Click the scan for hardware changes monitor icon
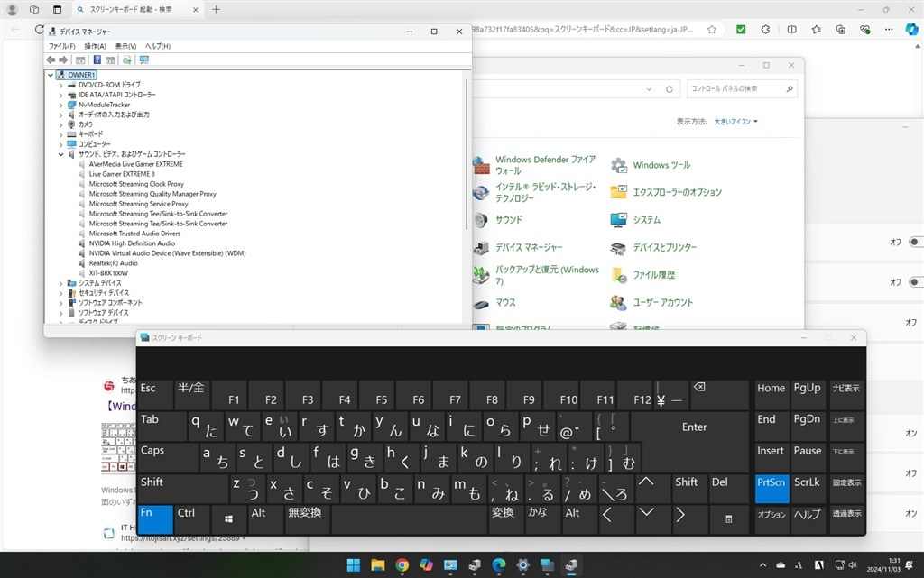The height and width of the screenshot is (578, 924). click(x=144, y=60)
